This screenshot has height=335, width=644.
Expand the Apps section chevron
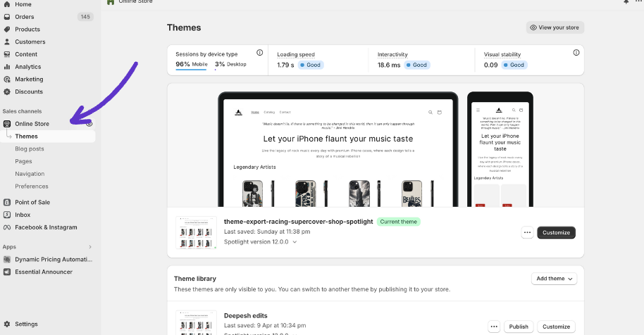[90, 247]
